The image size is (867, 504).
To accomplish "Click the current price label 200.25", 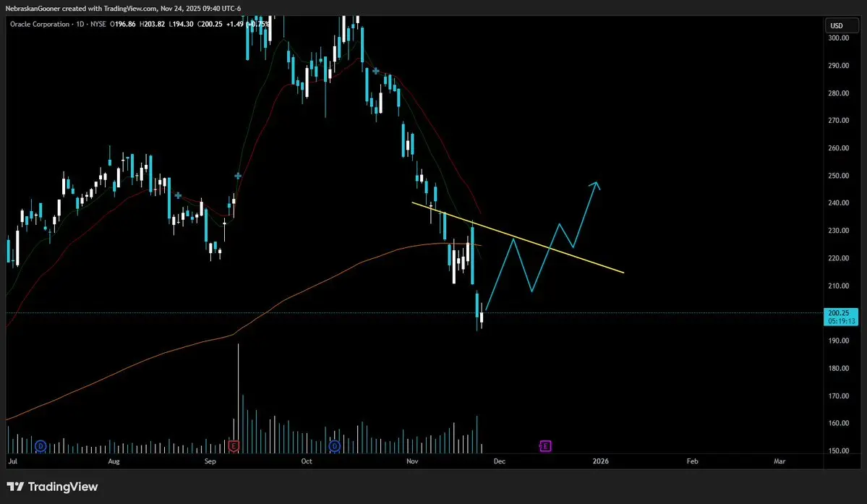I will click(x=840, y=313).
